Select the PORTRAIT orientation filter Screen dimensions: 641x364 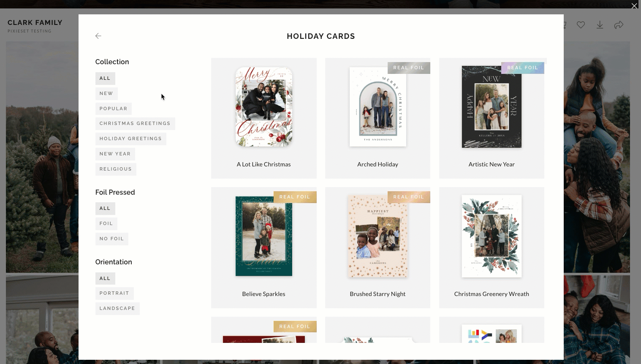point(114,293)
